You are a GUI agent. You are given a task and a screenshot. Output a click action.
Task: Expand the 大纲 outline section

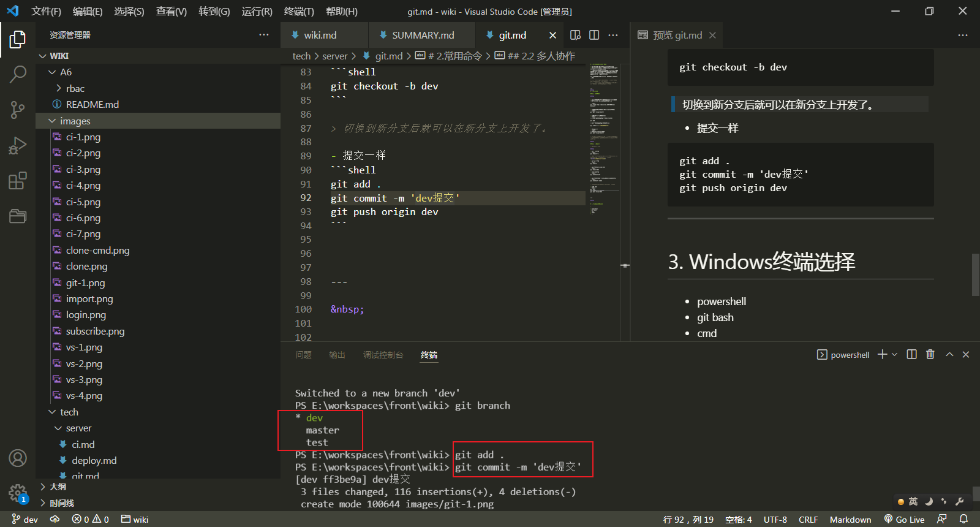coord(158,487)
